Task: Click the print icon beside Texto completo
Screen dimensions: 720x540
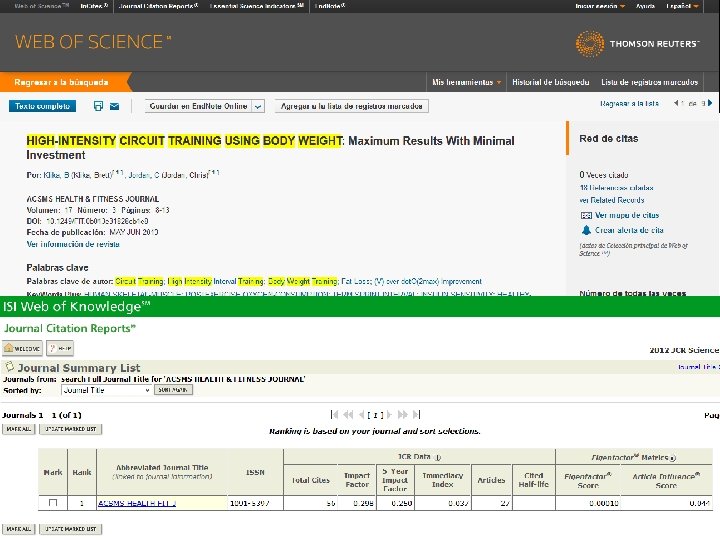Action: (98, 106)
